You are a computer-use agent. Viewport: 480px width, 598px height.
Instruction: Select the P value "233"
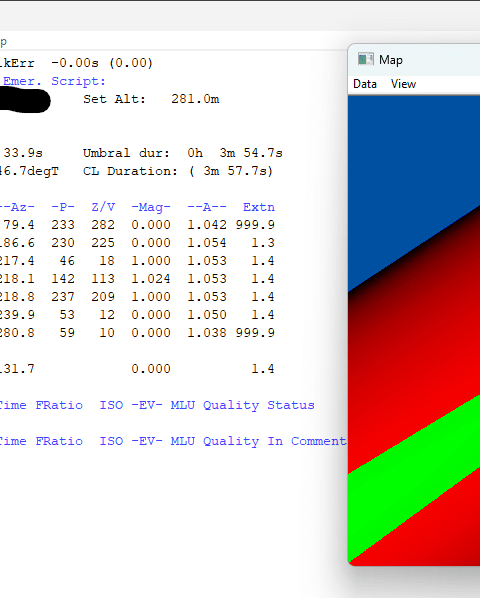click(63, 225)
